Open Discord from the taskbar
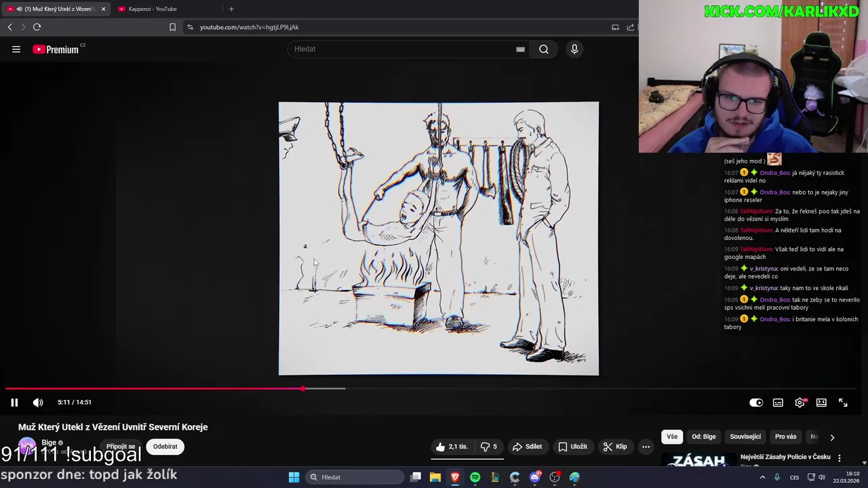 (x=535, y=477)
